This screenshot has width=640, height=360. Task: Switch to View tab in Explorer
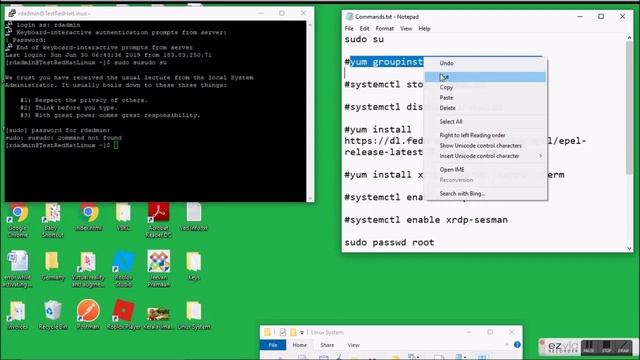[353, 345]
